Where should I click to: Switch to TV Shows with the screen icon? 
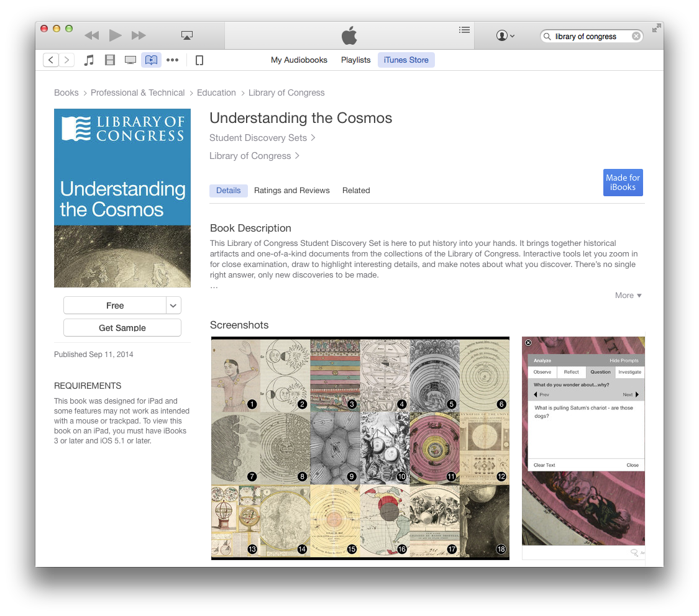[x=130, y=60]
